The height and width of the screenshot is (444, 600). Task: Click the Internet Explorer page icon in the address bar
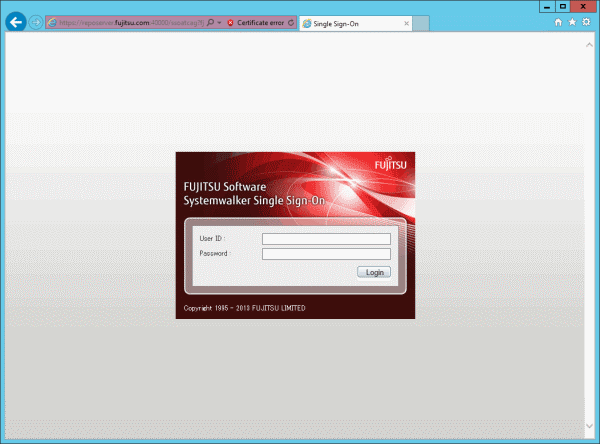[x=52, y=23]
